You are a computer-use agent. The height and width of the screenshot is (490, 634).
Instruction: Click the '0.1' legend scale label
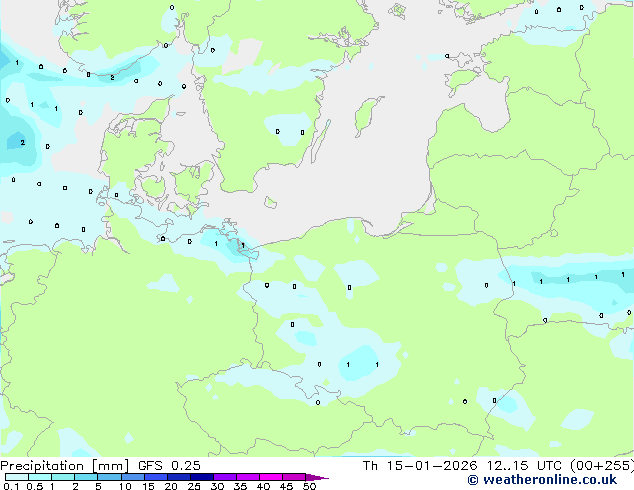(x=11, y=486)
